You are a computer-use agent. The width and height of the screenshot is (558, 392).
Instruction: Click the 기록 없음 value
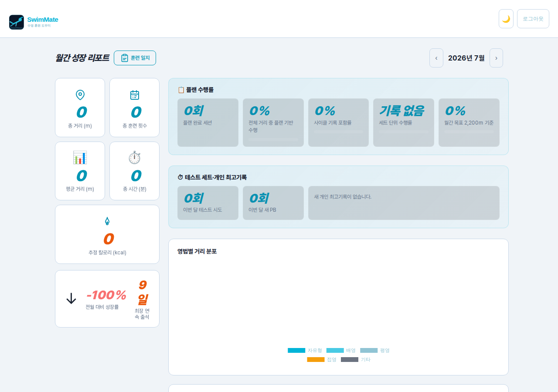[401, 111]
